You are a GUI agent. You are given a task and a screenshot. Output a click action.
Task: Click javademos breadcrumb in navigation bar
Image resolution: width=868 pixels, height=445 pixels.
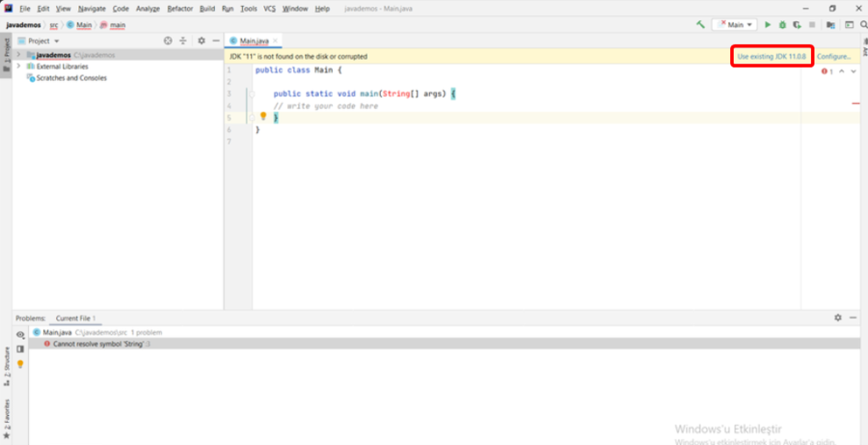23,25
